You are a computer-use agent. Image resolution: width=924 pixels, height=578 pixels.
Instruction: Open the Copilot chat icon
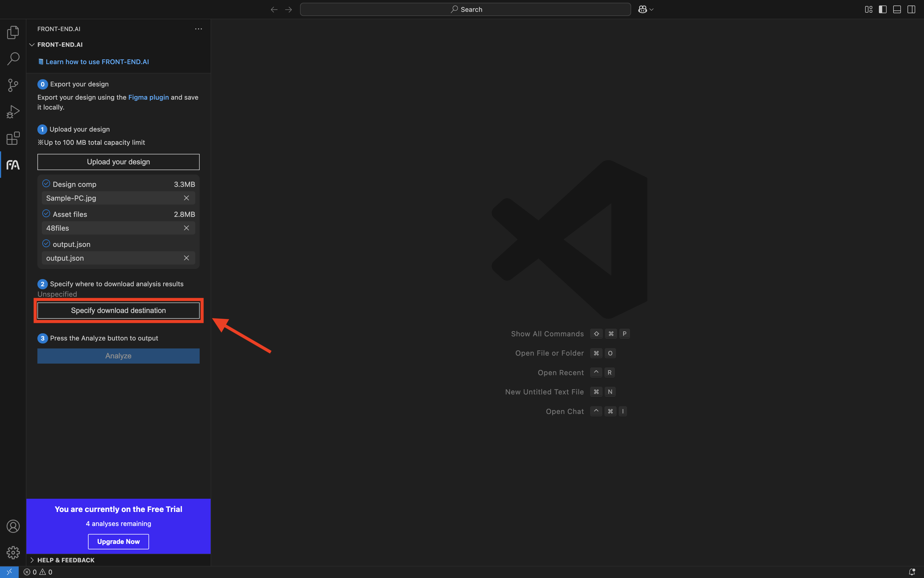tap(643, 10)
